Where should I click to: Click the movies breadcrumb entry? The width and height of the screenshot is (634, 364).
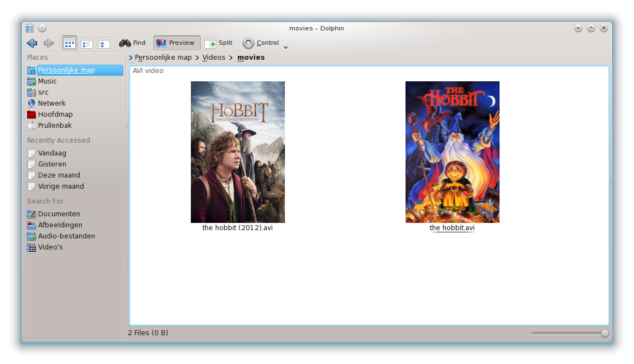(251, 58)
